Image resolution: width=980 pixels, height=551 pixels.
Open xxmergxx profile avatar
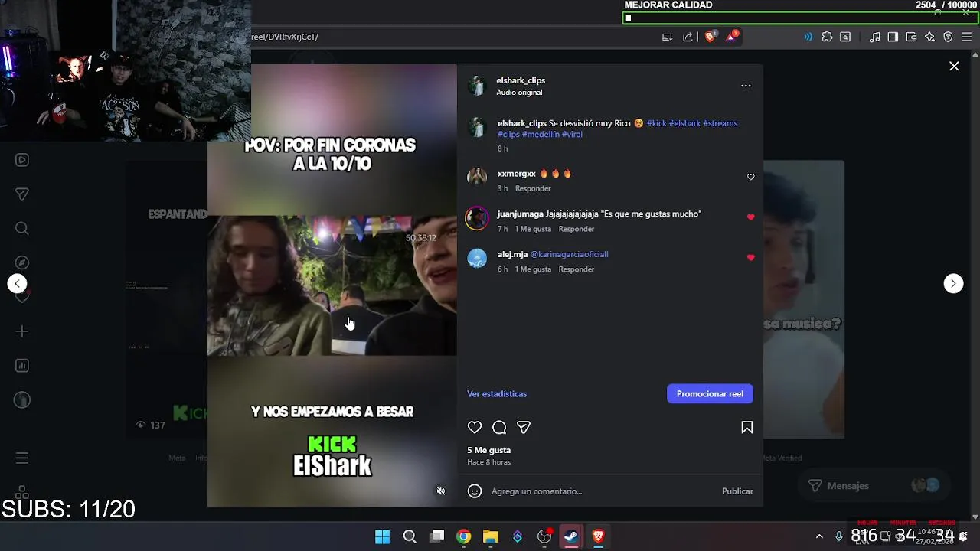click(477, 178)
